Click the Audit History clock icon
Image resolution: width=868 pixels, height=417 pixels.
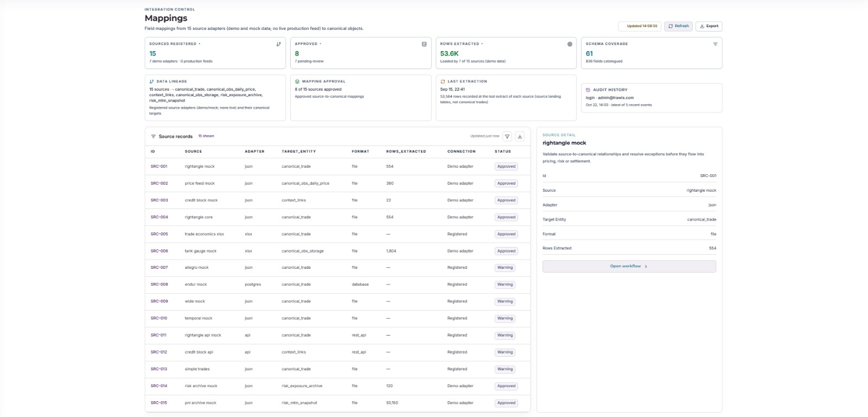click(588, 90)
